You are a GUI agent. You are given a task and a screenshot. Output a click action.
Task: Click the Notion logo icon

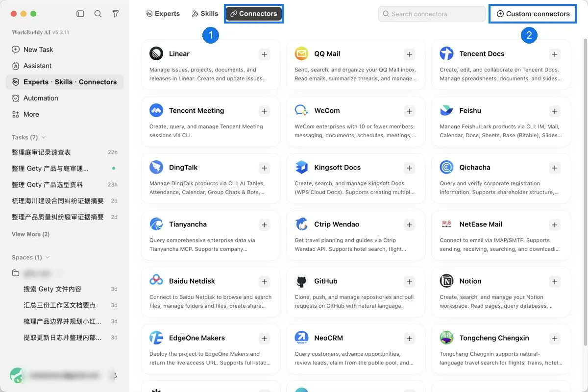click(x=446, y=281)
